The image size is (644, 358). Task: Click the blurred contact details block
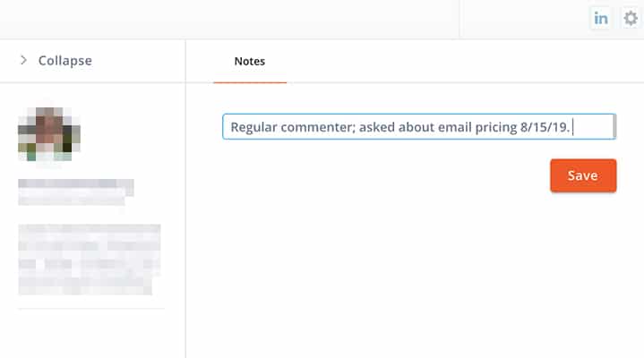[x=90, y=260]
